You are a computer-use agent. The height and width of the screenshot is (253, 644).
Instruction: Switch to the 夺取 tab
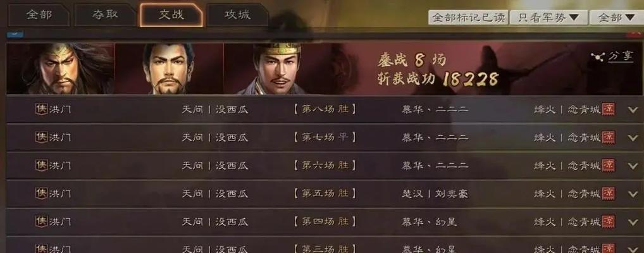click(x=105, y=15)
